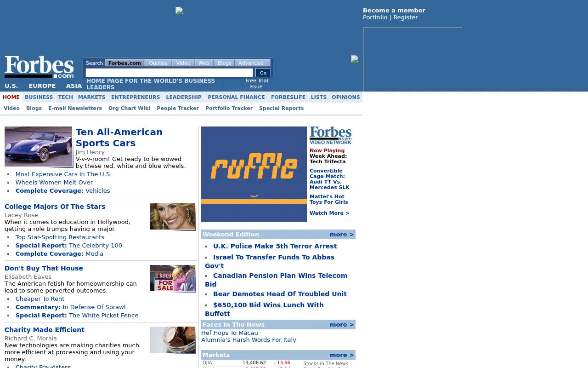Select the Web search tab
Image resolution: width=588 pixels, height=368 pixels.
click(204, 63)
